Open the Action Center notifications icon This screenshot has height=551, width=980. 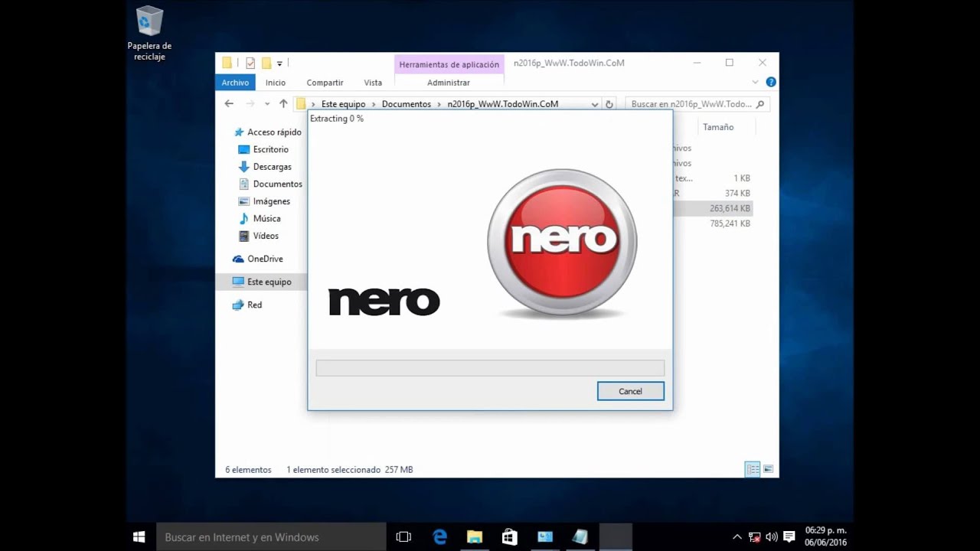789,537
